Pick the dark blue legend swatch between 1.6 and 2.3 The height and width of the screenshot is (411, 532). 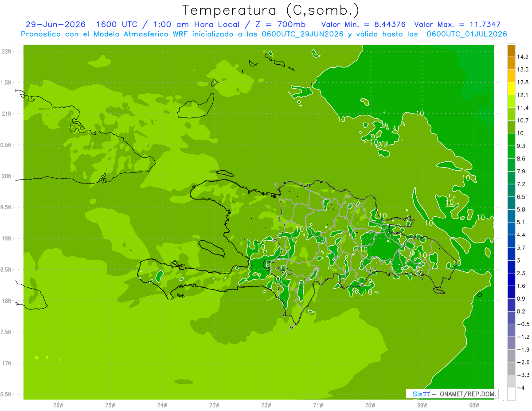click(511, 279)
